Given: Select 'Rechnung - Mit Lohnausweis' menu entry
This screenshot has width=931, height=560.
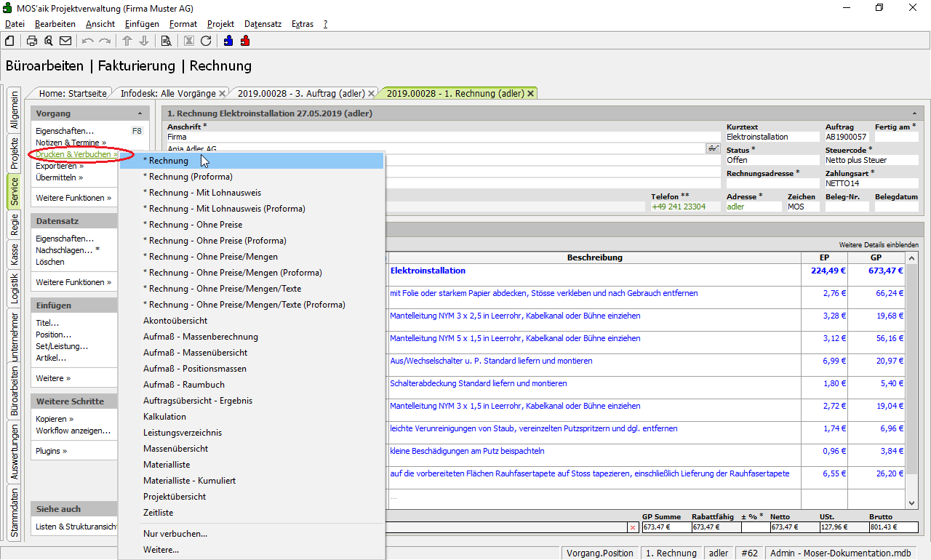Looking at the screenshot, I should pyautogui.click(x=202, y=193).
